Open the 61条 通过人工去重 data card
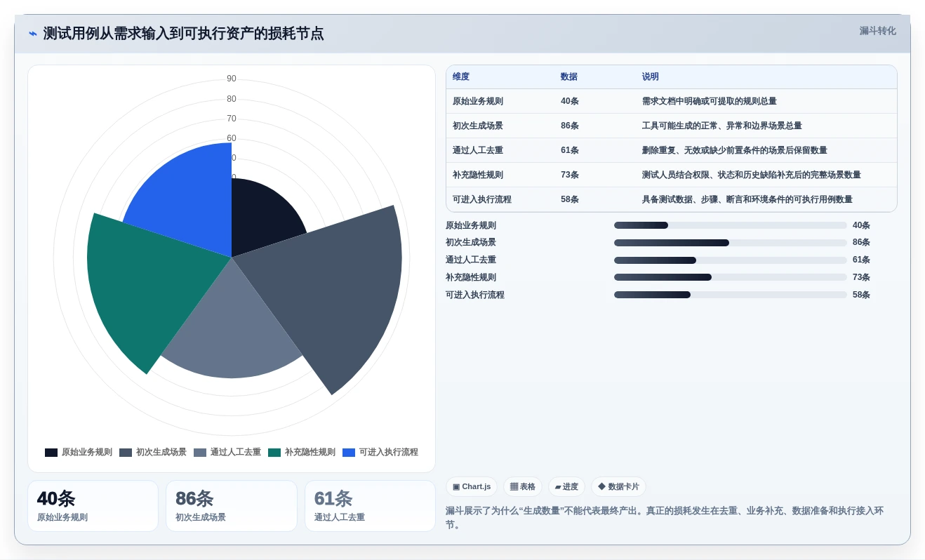 [x=370, y=506]
